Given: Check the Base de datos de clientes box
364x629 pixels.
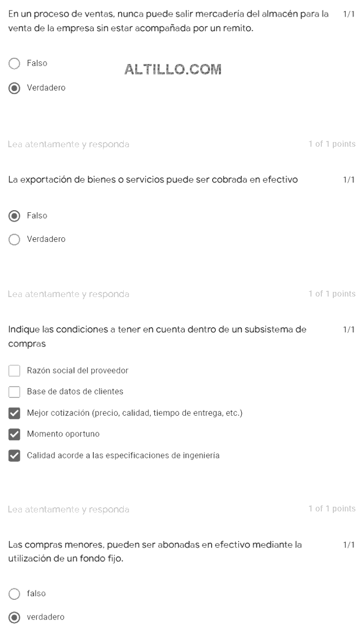Looking at the screenshot, I should click(15, 392).
